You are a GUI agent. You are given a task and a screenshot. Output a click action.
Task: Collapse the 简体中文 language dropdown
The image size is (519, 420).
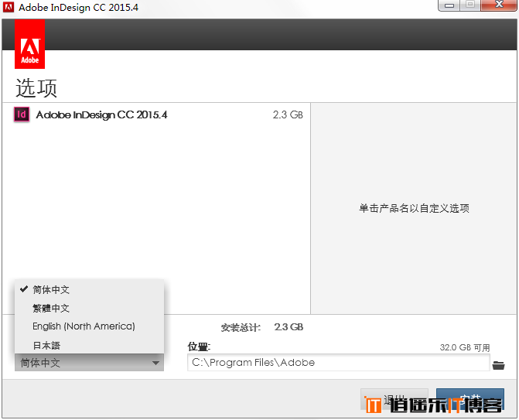click(90, 363)
